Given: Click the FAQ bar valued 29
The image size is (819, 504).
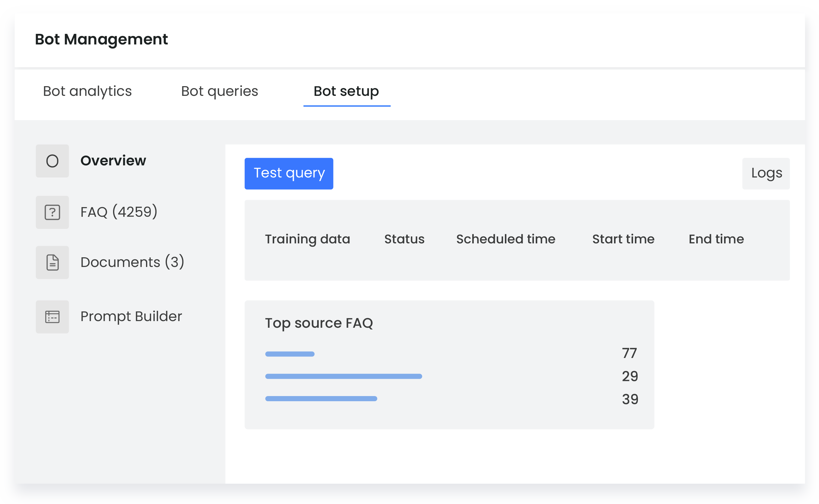Looking at the screenshot, I should (x=343, y=376).
